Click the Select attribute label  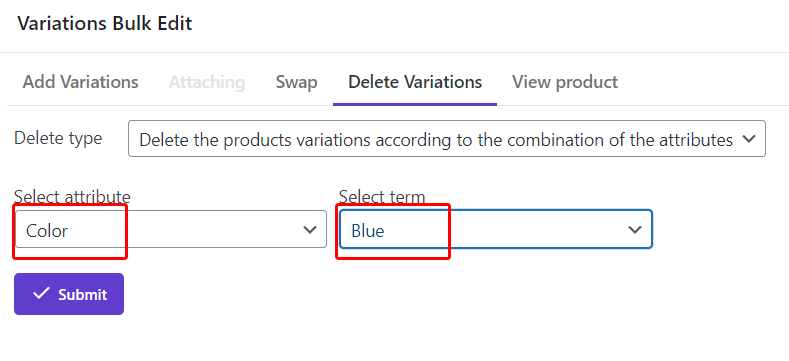[x=72, y=196]
